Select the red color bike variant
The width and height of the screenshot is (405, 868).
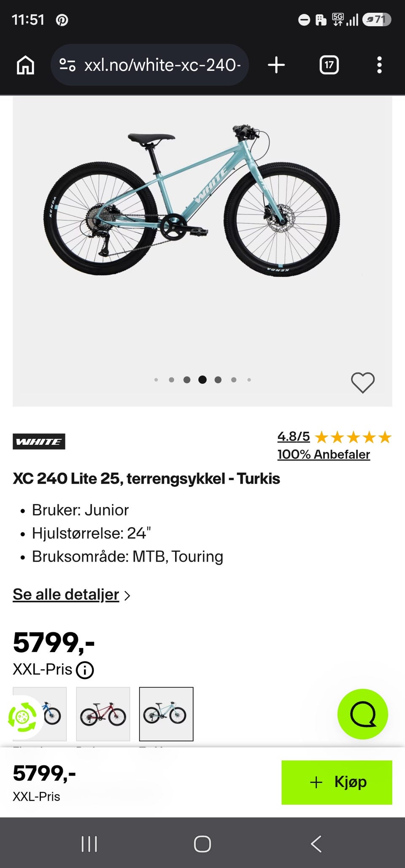(103, 714)
